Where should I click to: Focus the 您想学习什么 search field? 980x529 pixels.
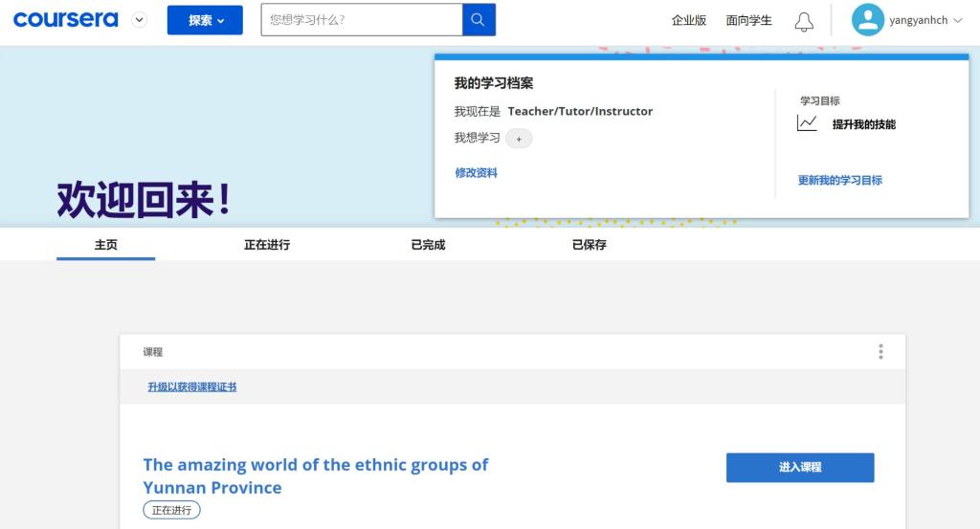pyautogui.click(x=362, y=20)
